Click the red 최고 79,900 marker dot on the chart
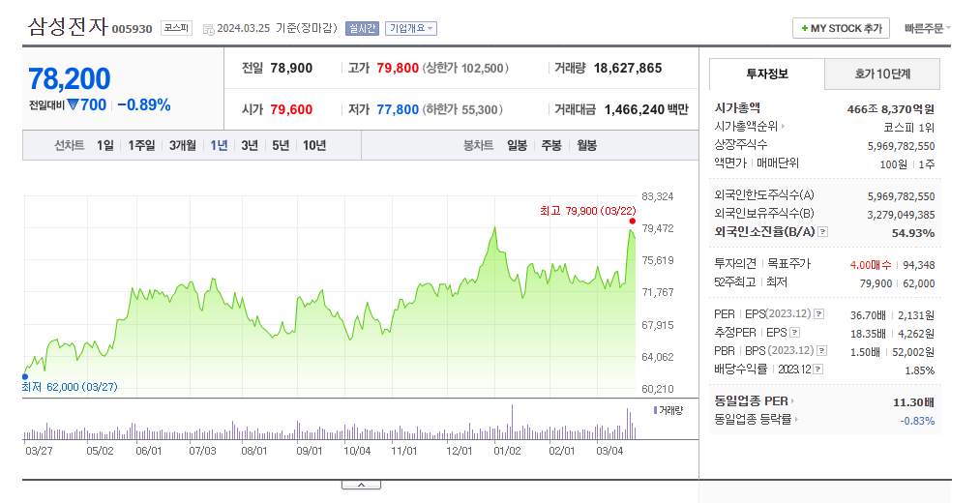The width and height of the screenshot is (980, 503). click(x=633, y=222)
